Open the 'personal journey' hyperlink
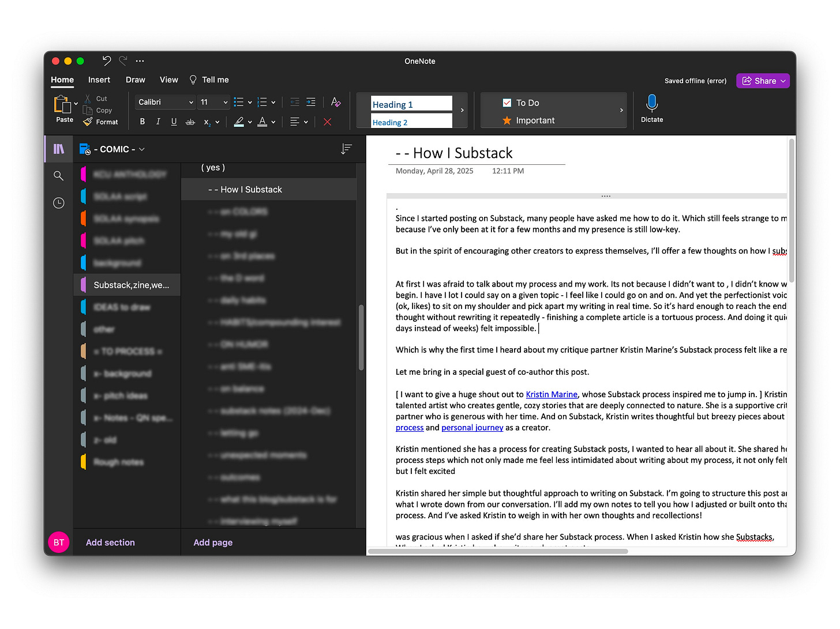Screen dimensions: 840x629 (x=472, y=427)
